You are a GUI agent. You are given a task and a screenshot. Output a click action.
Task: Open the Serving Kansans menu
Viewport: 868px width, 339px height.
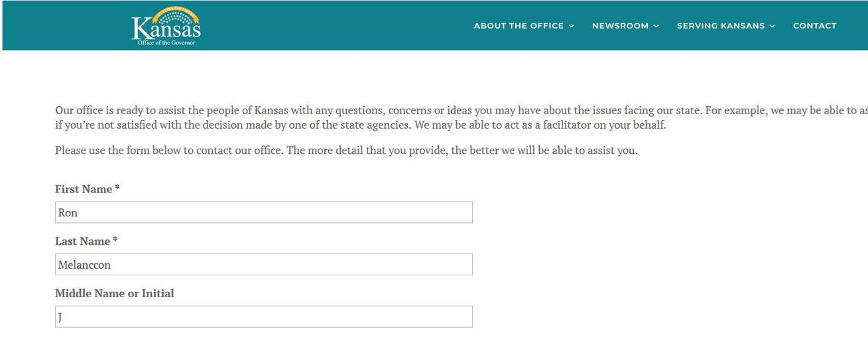click(726, 26)
